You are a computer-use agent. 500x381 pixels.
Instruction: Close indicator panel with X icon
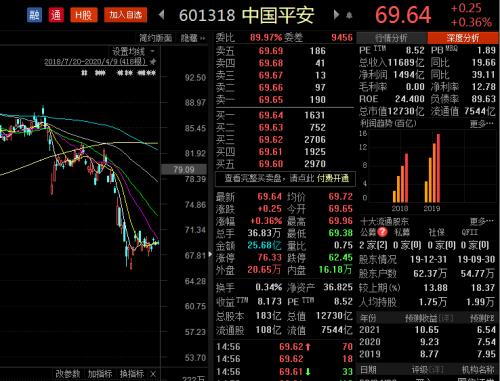click(x=153, y=374)
